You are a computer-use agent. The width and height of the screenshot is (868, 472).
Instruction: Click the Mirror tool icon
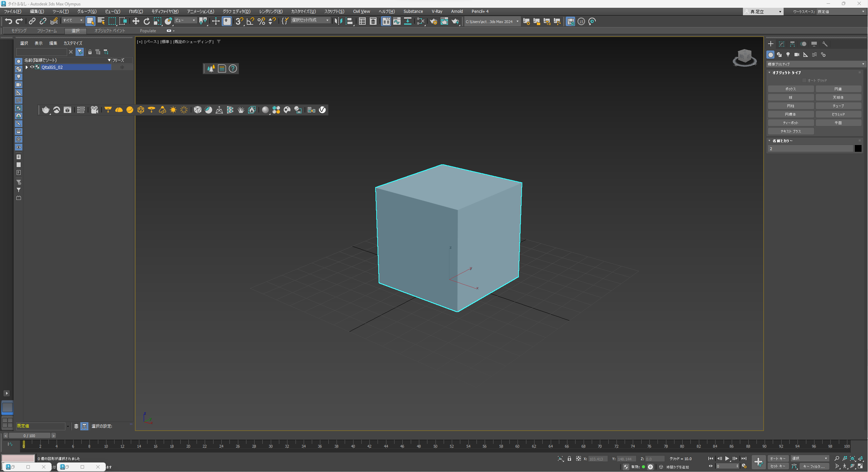338,21
